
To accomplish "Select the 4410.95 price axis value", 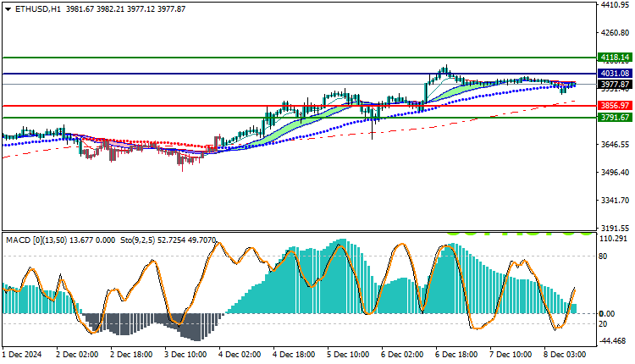I will 615,4.
